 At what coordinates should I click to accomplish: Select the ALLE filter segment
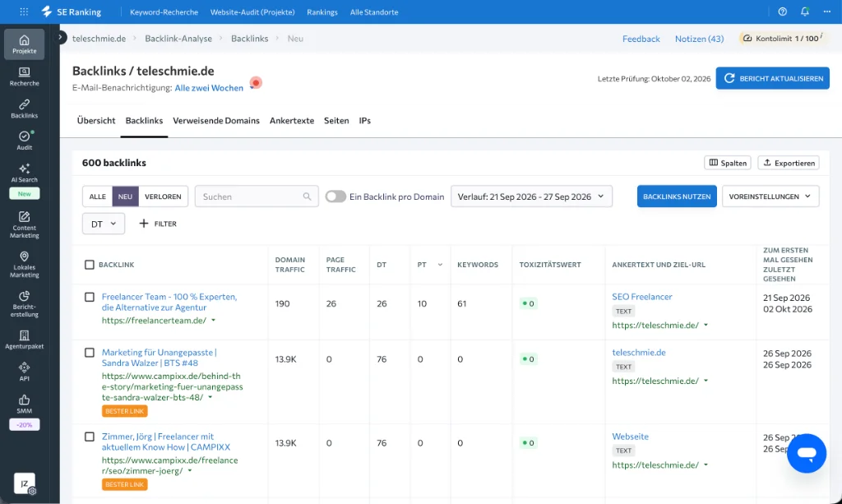97,197
